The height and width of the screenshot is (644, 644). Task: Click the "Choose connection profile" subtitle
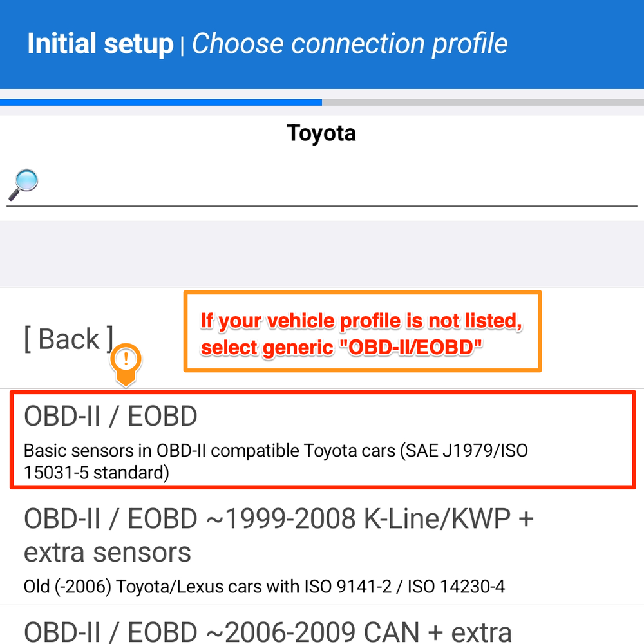pyautogui.click(x=350, y=44)
